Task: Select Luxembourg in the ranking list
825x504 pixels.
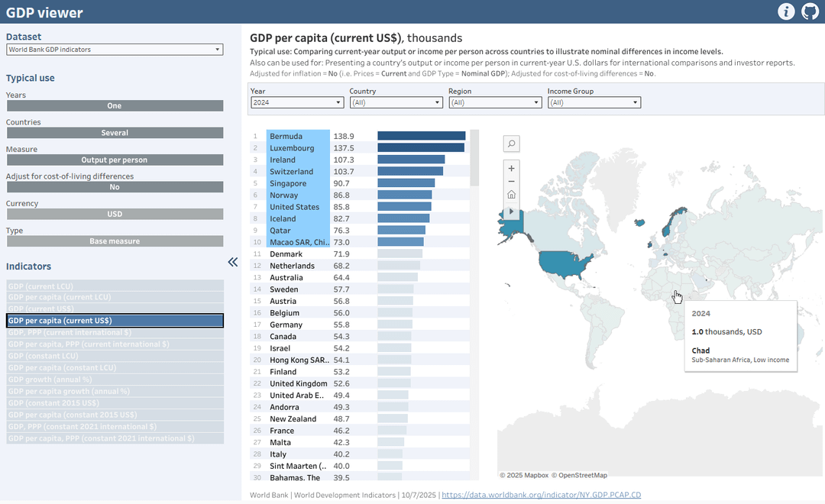Action: pyautogui.click(x=292, y=148)
